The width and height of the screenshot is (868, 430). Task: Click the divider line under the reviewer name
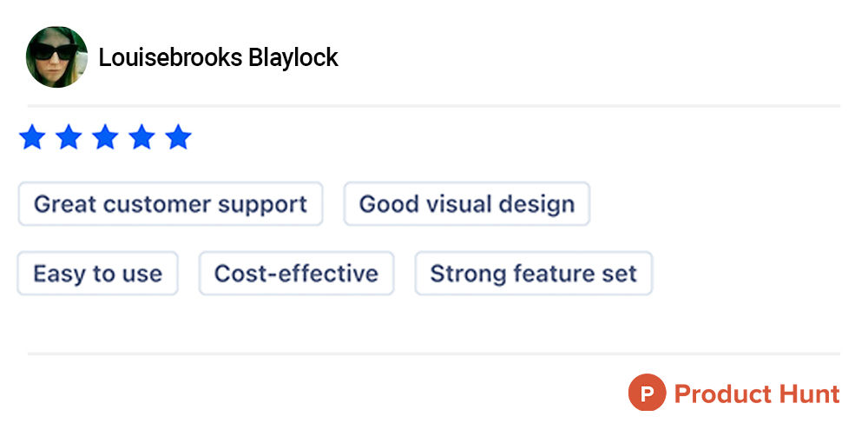[x=434, y=106]
